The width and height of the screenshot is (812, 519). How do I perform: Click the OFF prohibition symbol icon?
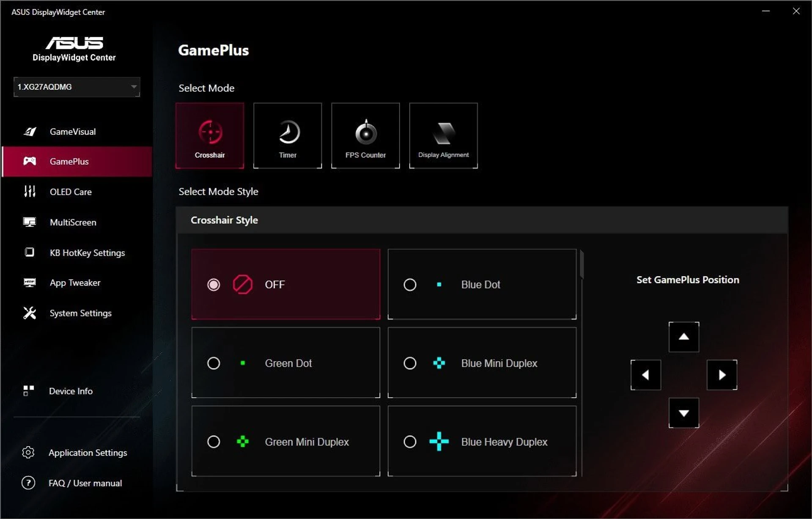243,285
